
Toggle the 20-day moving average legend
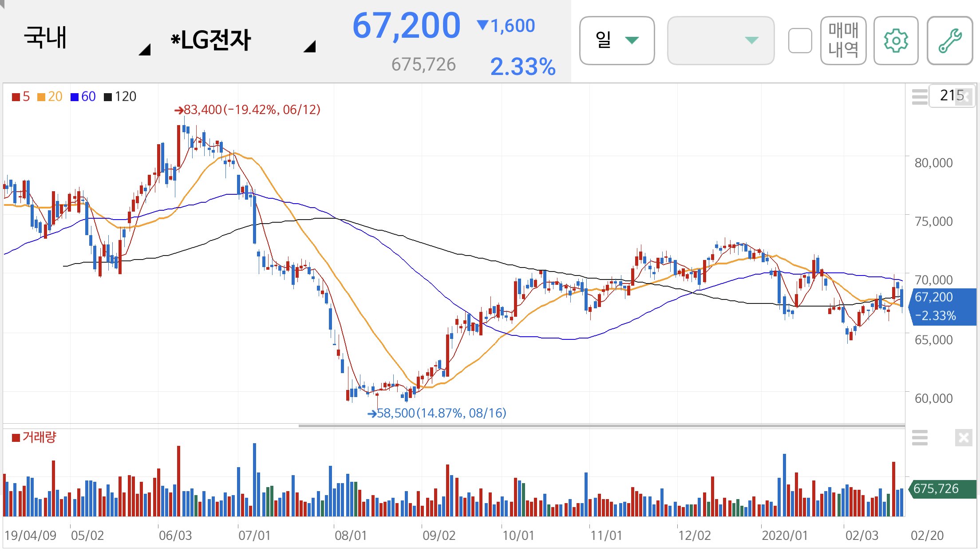pos(50,96)
